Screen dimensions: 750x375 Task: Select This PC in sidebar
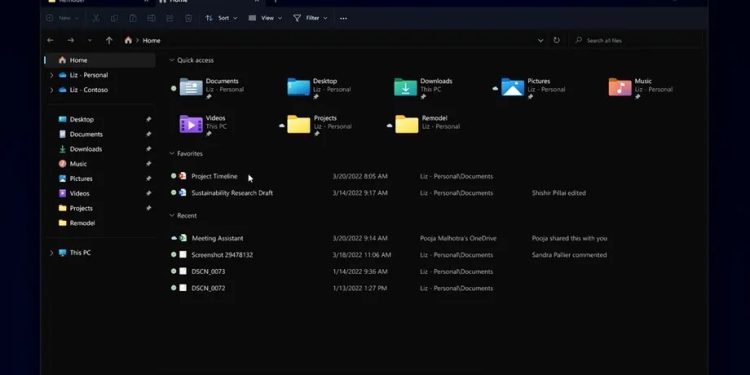point(80,253)
